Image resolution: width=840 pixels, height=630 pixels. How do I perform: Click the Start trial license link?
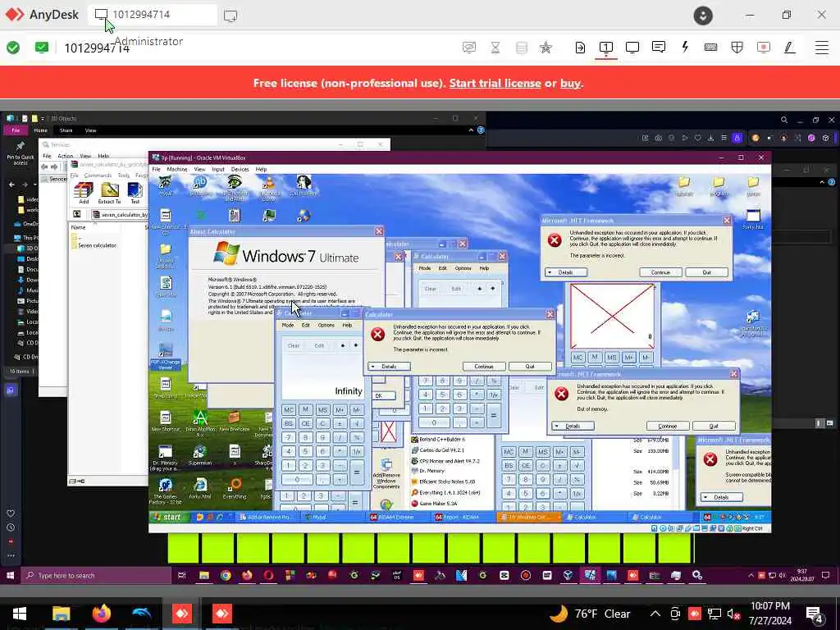495,83
